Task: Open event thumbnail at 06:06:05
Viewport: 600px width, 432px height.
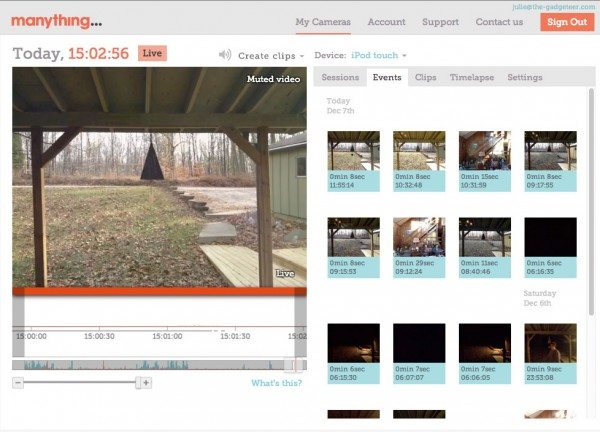Action: (485, 354)
